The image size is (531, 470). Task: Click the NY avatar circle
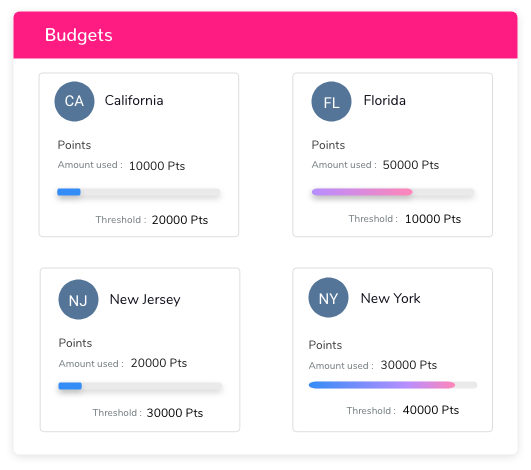pyautogui.click(x=328, y=298)
